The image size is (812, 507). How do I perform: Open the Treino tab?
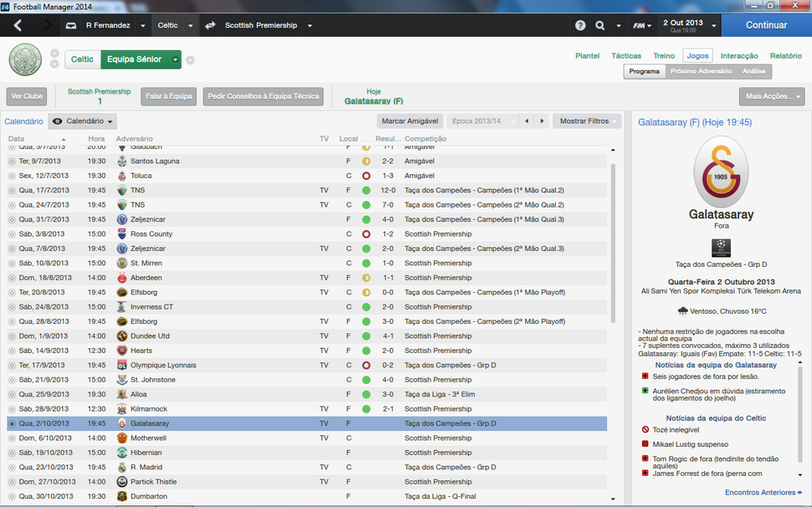click(664, 56)
